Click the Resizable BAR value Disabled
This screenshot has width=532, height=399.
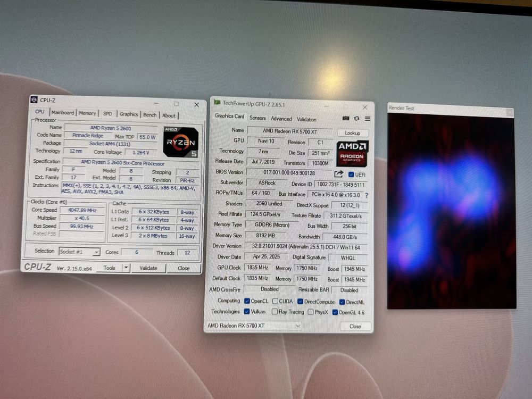coord(349,290)
